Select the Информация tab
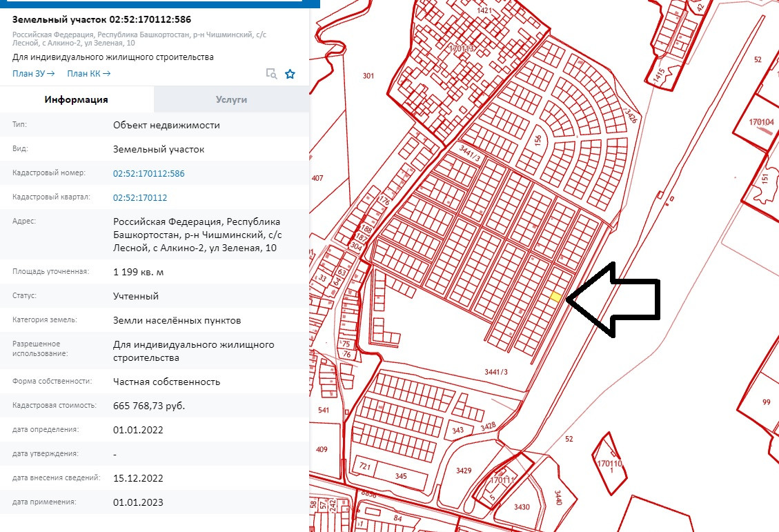779x532 pixels. 77,99
